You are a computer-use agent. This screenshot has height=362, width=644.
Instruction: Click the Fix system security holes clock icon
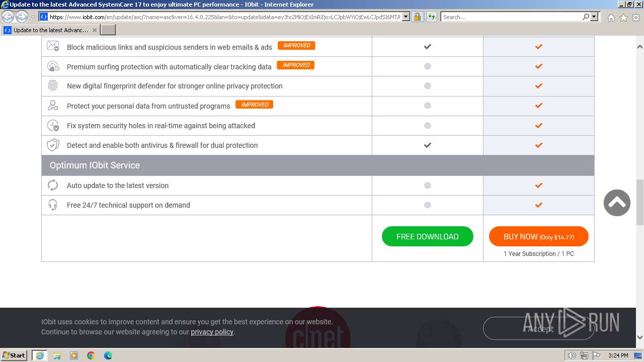click(x=53, y=125)
